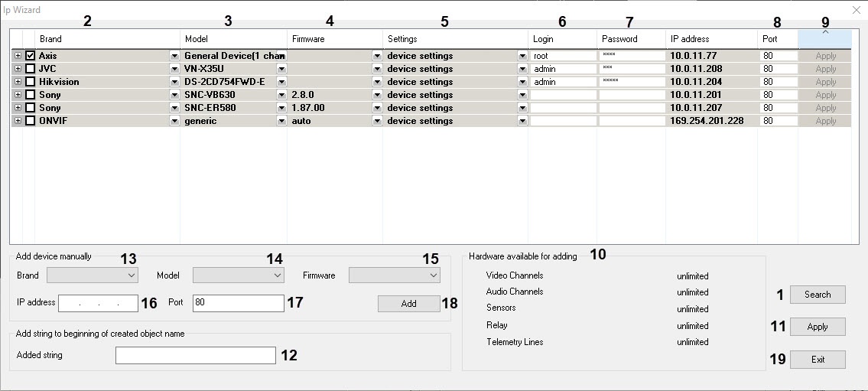The width and height of the screenshot is (868, 391).
Task: Click the port field for 169.254.201.228
Action: [x=779, y=121]
